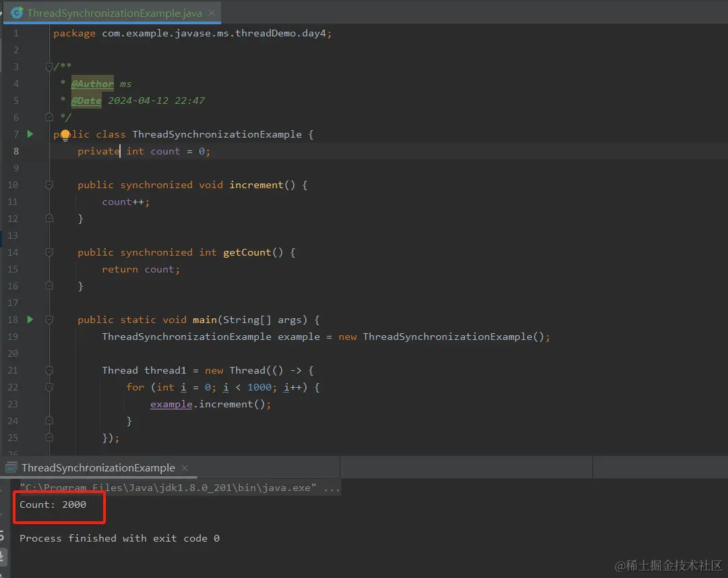Click the scroll-to-end icon in the console sidebar
The height and width of the screenshot is (578, 728).
click(x=2, y=556)
